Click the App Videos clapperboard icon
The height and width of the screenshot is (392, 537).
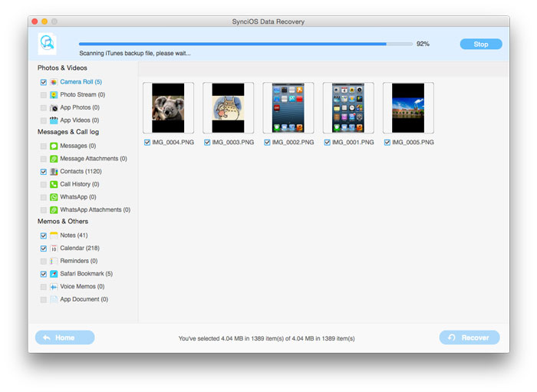tap(54, 120)
